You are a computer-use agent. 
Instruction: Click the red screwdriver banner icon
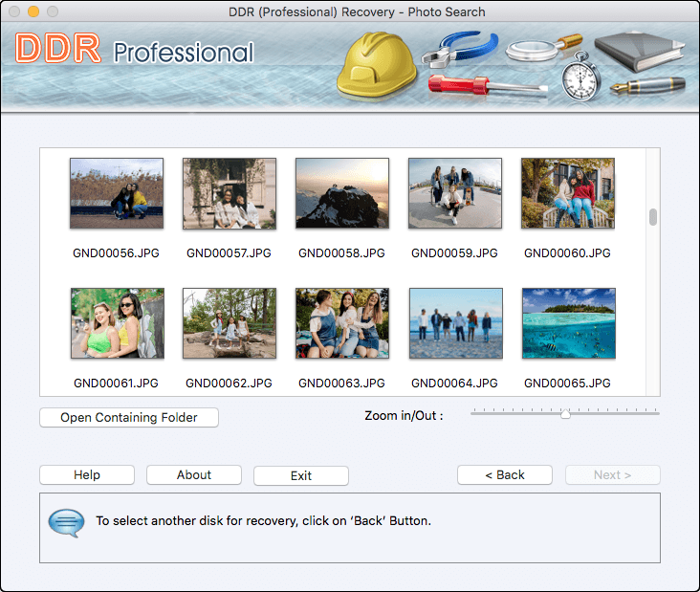(x=488, y=86)
